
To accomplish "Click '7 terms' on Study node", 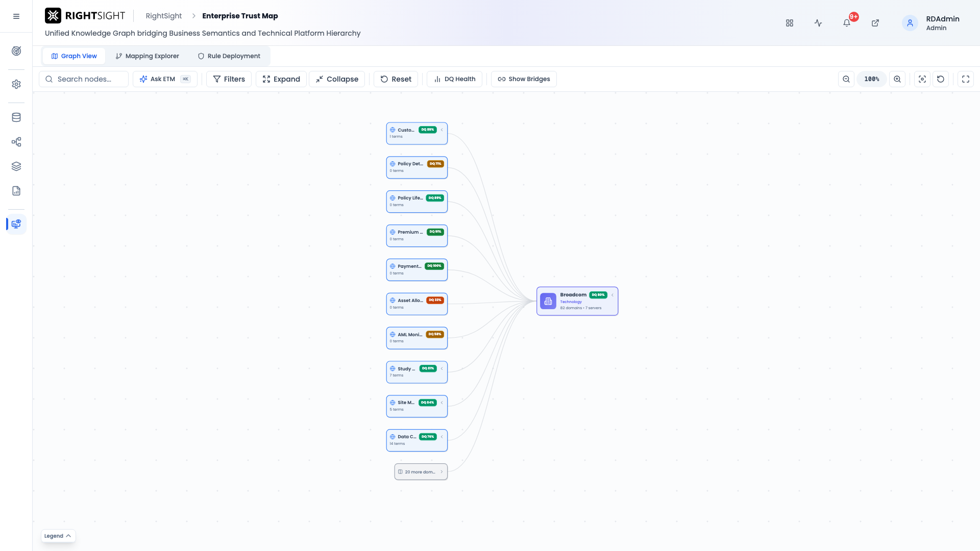I will point(397,375).
